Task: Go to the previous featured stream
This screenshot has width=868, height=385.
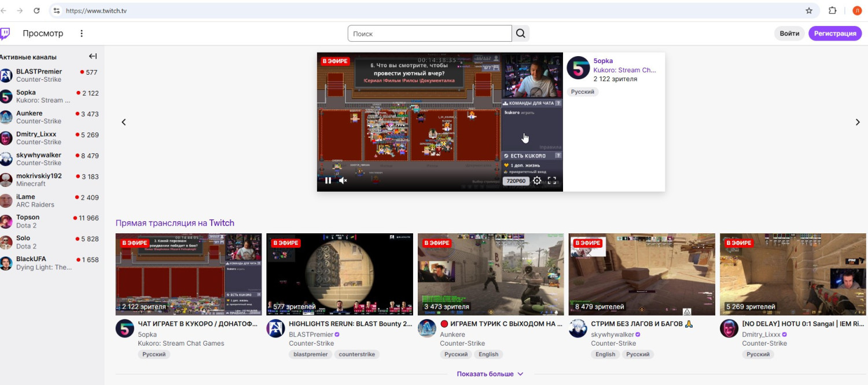Action: point(123,122)
